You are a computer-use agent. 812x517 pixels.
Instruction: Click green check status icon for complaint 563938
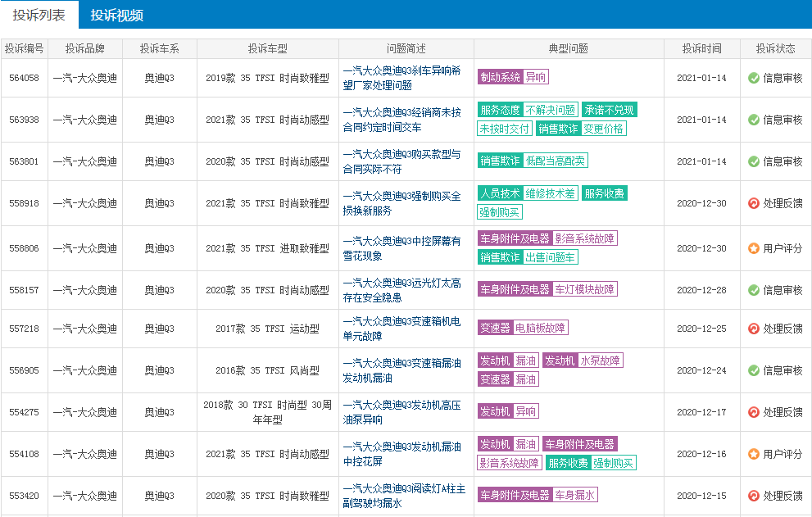[x=754, y=120]
